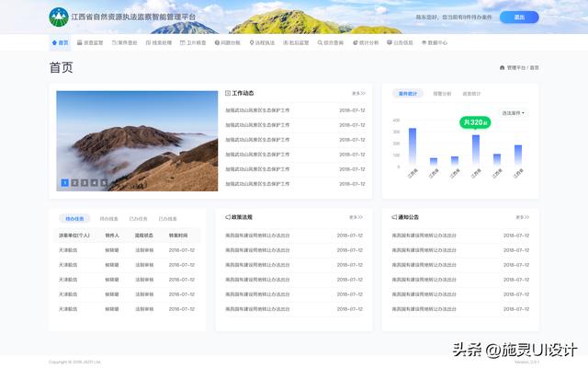
Task: Select carousel page indicator 2
Action: click(x=74, y=182)
